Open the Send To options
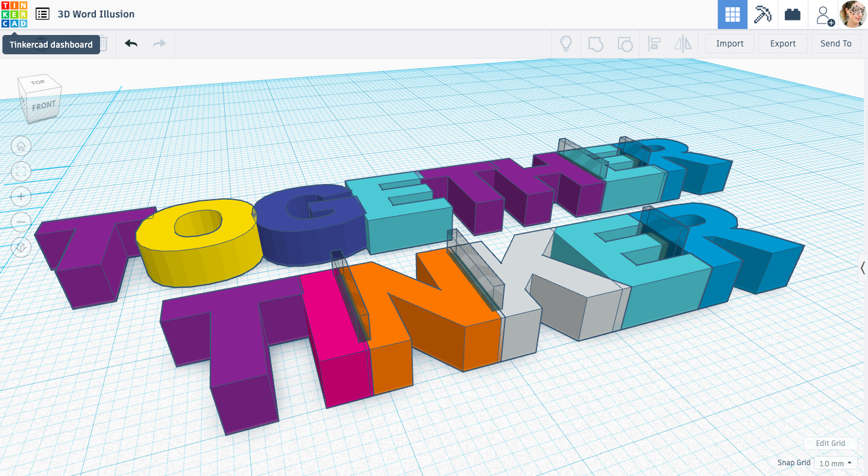Viewport: 868px width, 476px height. tap(836, 43)
